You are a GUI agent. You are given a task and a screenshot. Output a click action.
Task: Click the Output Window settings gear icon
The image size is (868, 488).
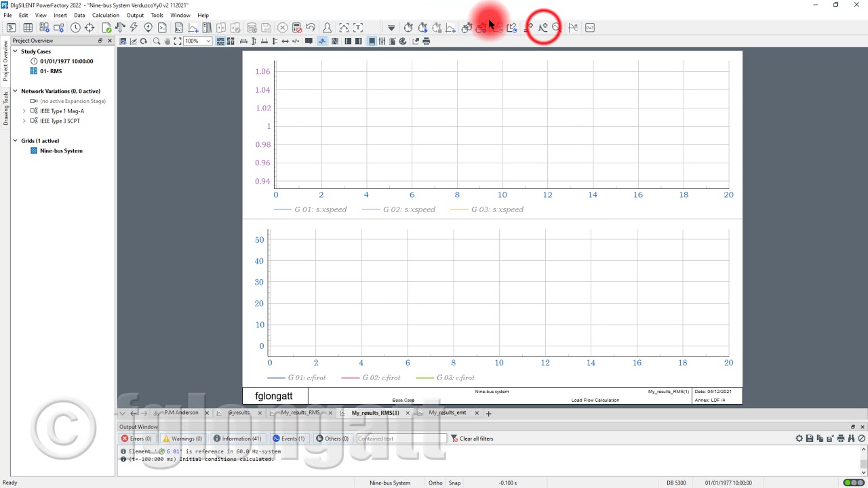click(x=799, y=439)
